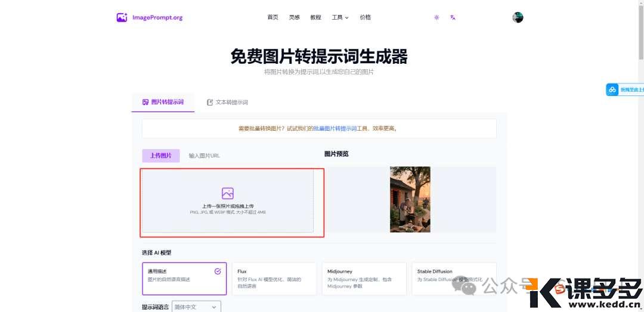The width and height of the screenshot is (644, 312).
Task: Select the 输入图片URL tab
Action: (204, 156)
